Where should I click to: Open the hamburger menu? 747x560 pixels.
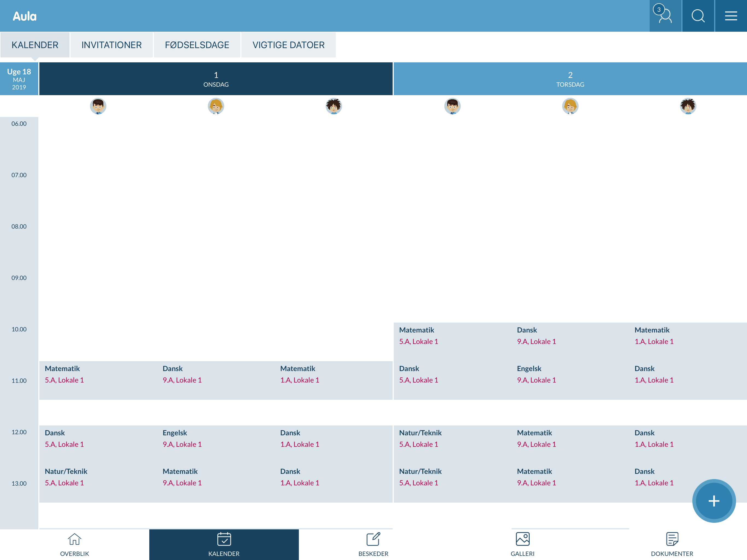pos(730,16)
